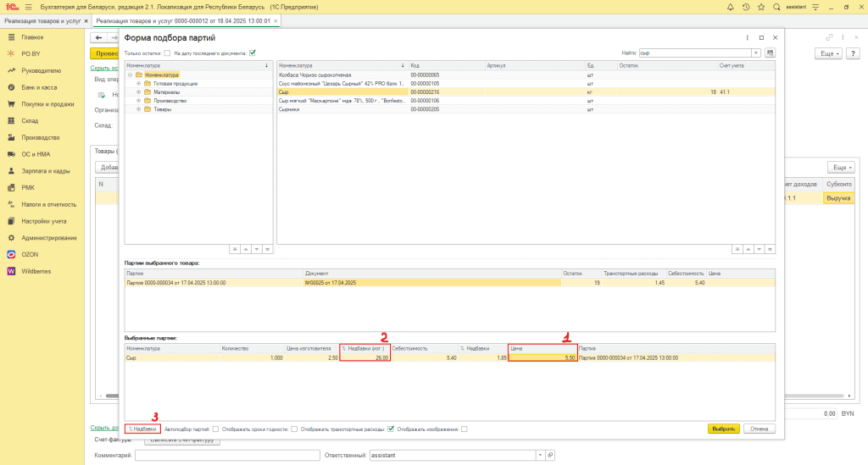Click the link icon in background document
Image resolution: width=868 pixels, height=465 pixels.
pos(829,37)
